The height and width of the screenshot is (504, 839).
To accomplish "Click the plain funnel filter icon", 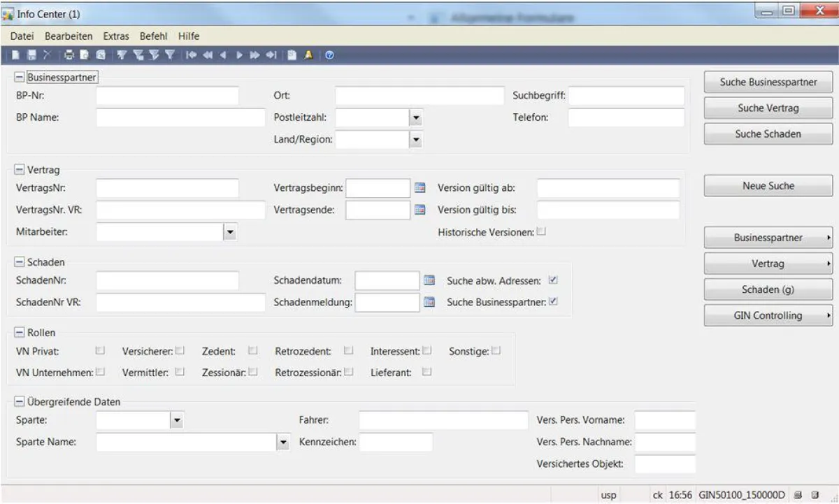I will coord(169,56).
